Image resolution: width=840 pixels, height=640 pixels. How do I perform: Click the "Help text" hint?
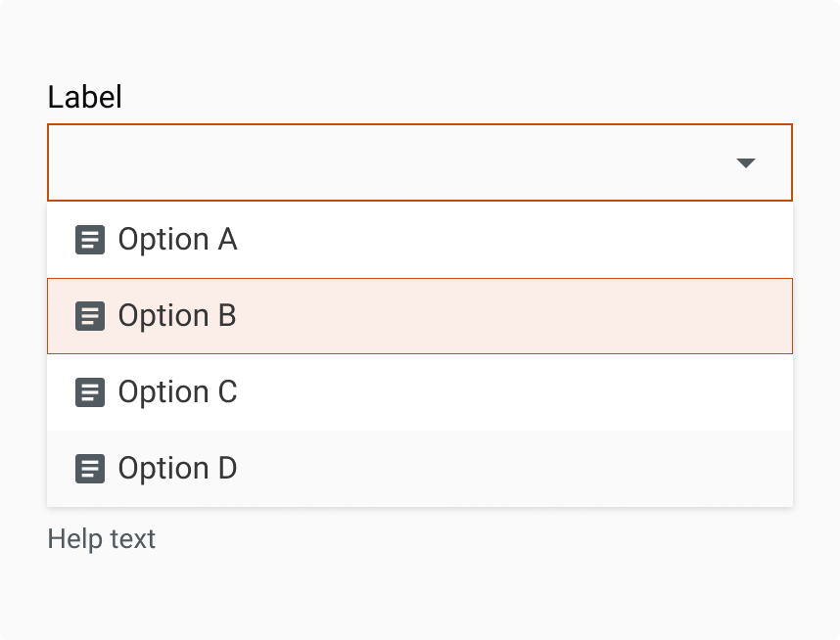pos(102,539)
